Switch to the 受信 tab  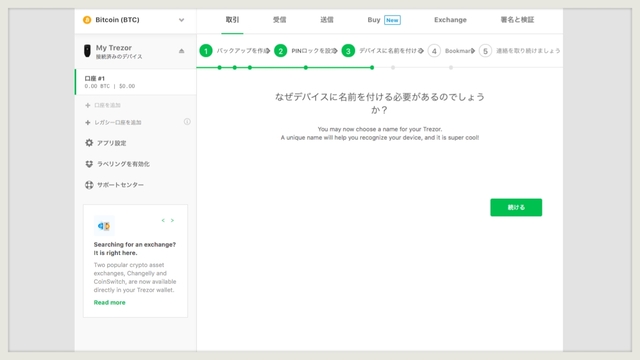280,20
